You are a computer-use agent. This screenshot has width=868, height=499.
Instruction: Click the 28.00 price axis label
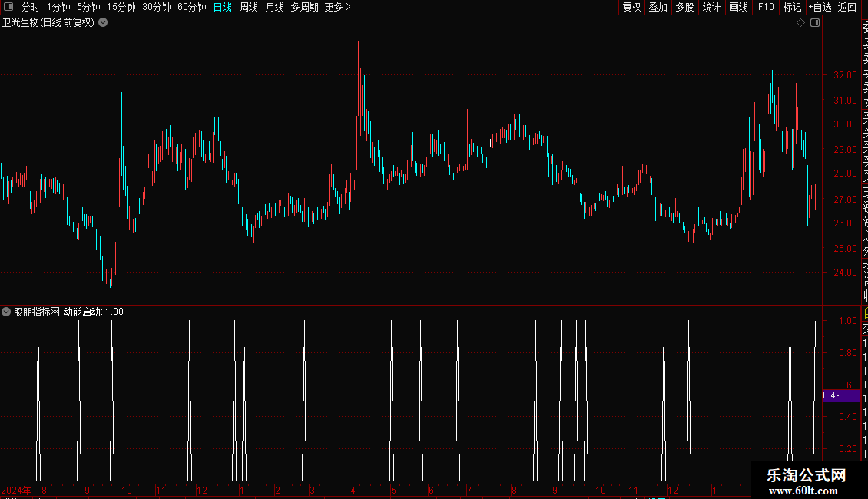pos(845,173)
